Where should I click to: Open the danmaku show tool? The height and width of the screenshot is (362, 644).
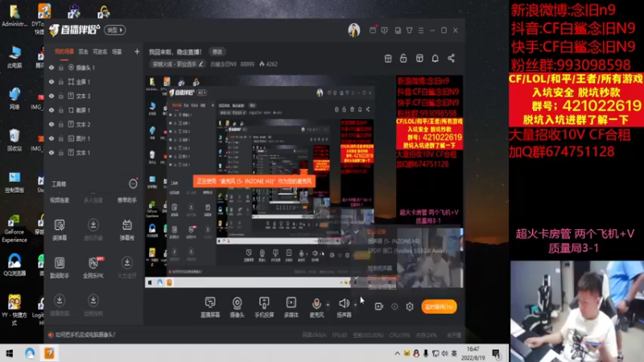coord(127,229)
